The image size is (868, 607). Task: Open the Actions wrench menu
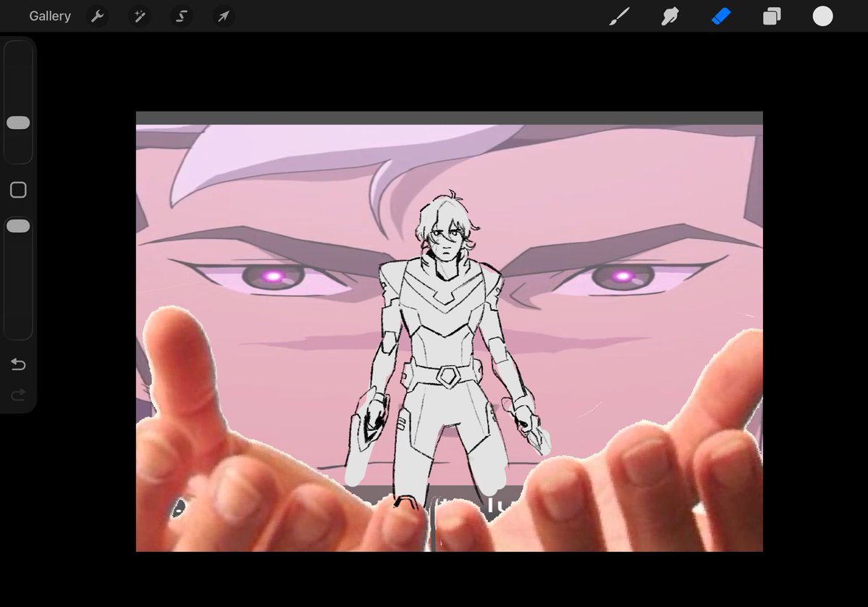point(98,16)
